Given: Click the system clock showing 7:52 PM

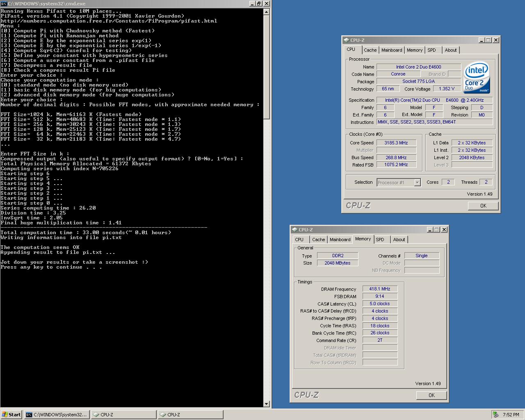Looking at the screenshot, I should click(511, 415).
